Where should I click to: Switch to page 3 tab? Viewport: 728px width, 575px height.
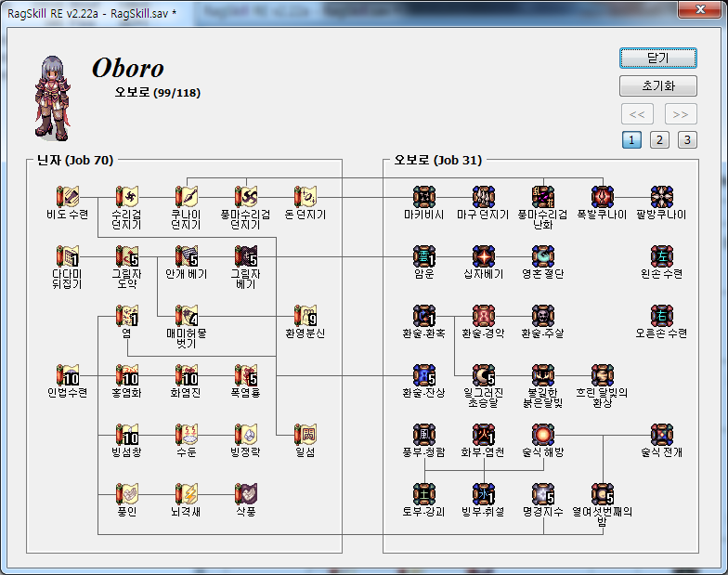click(x=686, y=140)
